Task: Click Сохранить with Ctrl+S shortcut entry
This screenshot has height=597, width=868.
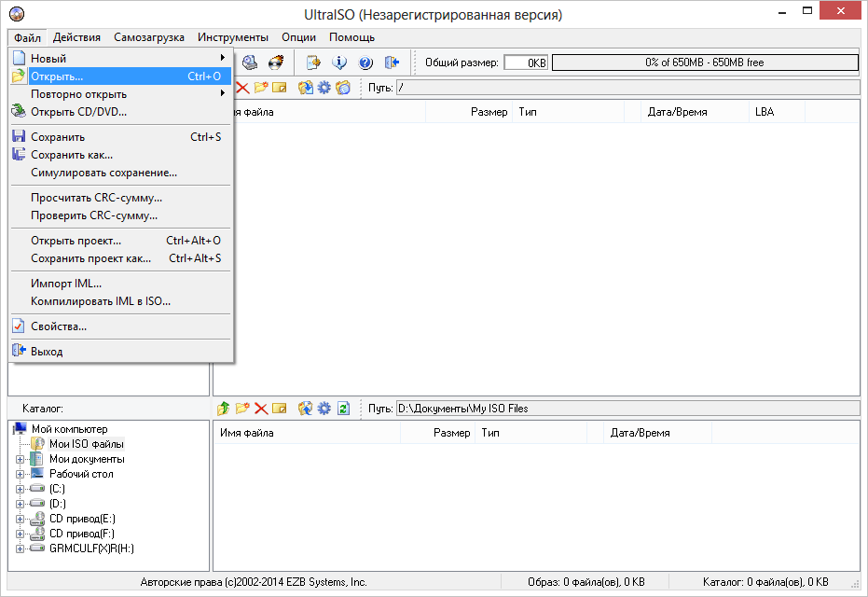Action: (120, 137)
